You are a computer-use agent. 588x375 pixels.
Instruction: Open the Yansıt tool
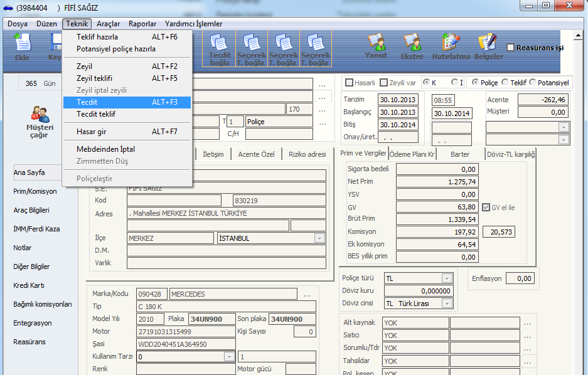(376, 47)
